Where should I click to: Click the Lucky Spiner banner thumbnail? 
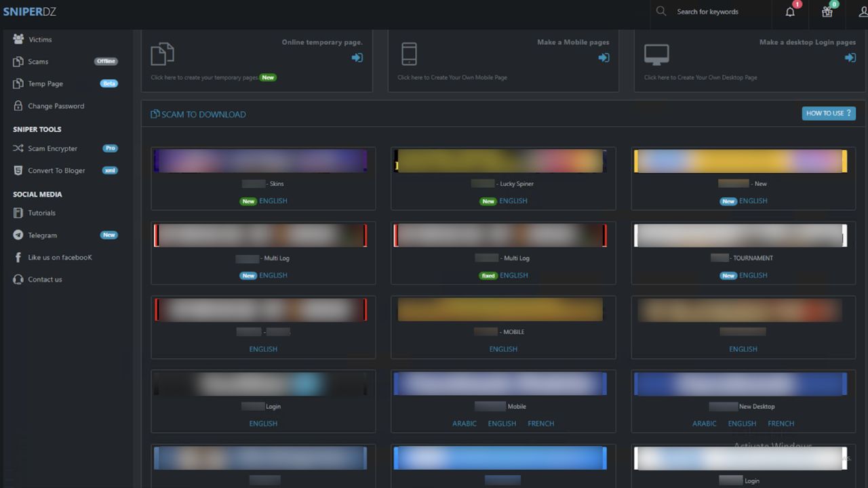(x=500, y=161)
